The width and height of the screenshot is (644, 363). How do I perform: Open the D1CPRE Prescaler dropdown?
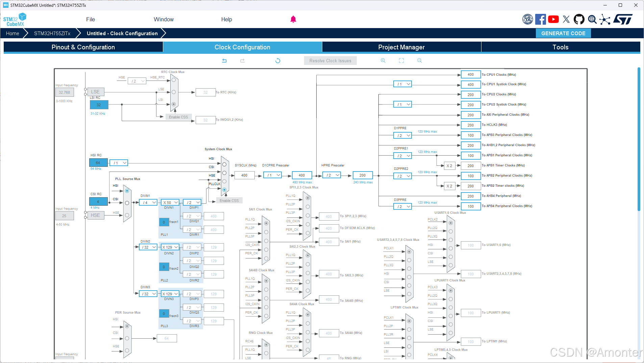tap(272, 175)
